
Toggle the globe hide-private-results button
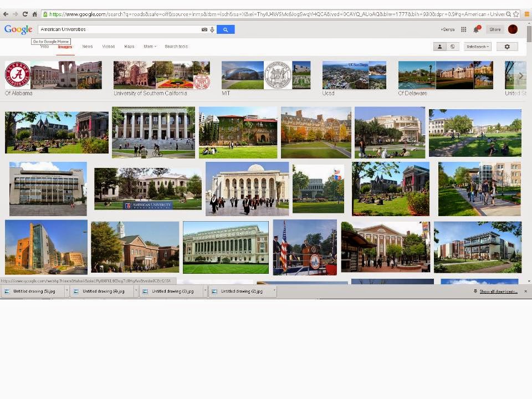point(453,47)
